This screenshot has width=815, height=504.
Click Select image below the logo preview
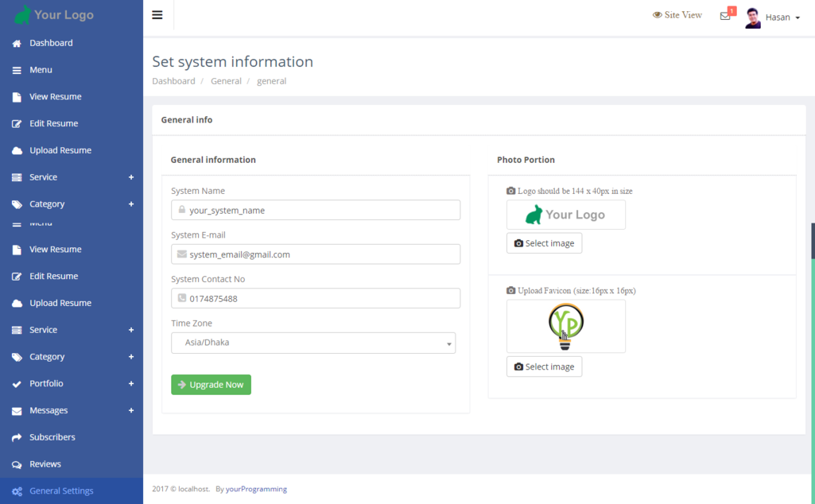544,243
